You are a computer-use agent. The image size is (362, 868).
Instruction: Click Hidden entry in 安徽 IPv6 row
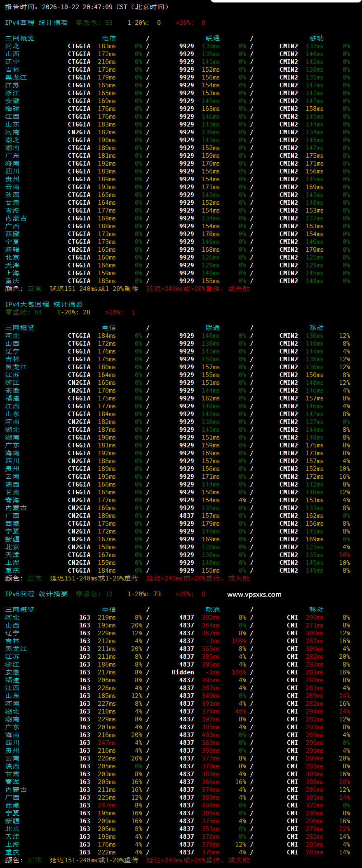[x=183, y=672]
